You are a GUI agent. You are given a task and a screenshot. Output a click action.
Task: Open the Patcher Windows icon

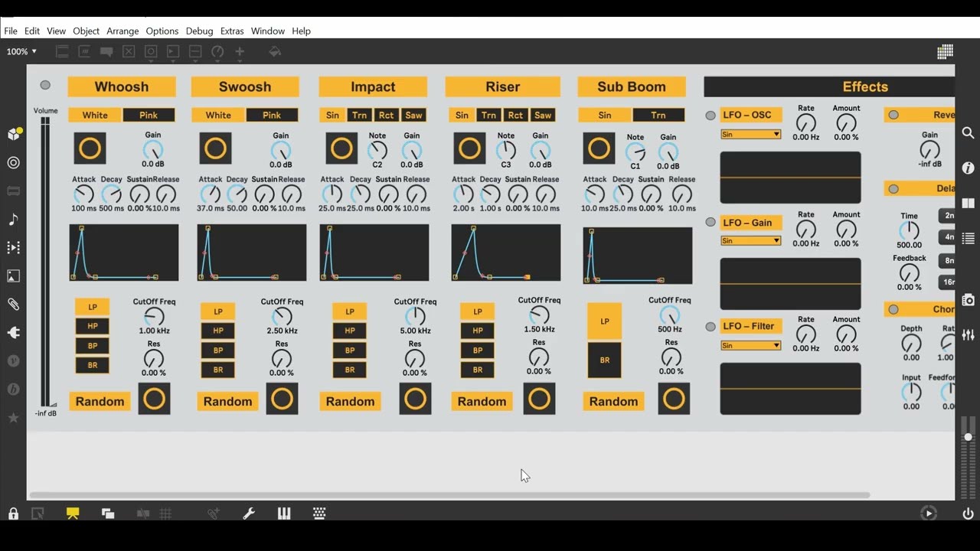coord(108,514)
